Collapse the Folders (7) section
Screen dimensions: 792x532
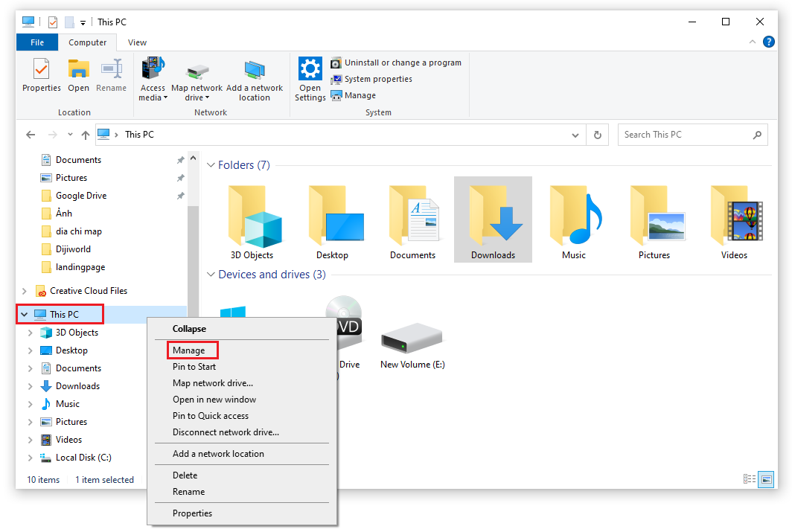click(x=211, y=164)
